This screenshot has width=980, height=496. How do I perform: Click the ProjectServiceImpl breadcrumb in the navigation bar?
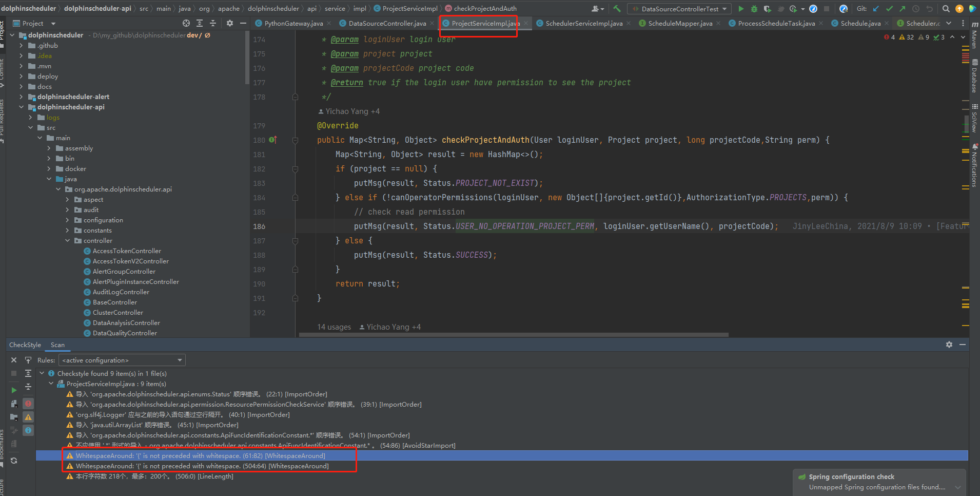(410, 9)
